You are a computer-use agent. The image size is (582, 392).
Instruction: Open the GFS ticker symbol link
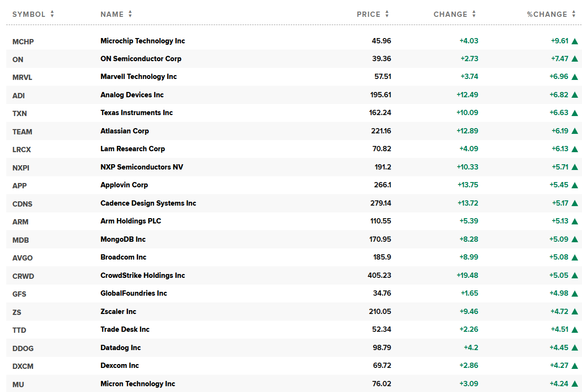pyautogui.click(x=20, y=294)
